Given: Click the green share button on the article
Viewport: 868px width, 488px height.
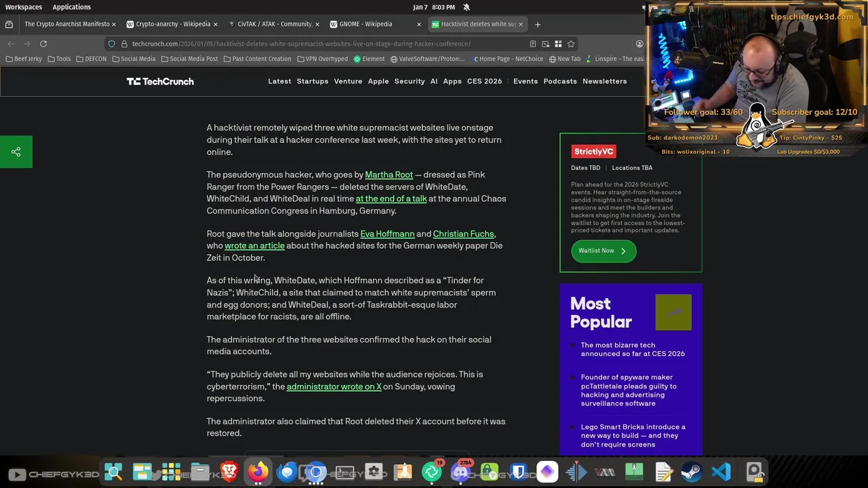Looking at the screenshot, I should tap(16, 152).
